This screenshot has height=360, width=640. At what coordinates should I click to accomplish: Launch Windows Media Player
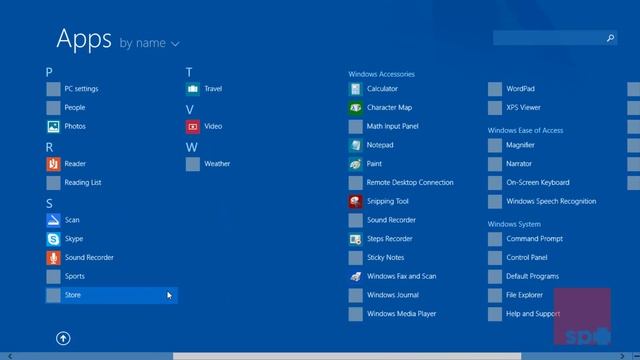pyautogui.click(x=392, y=314)
